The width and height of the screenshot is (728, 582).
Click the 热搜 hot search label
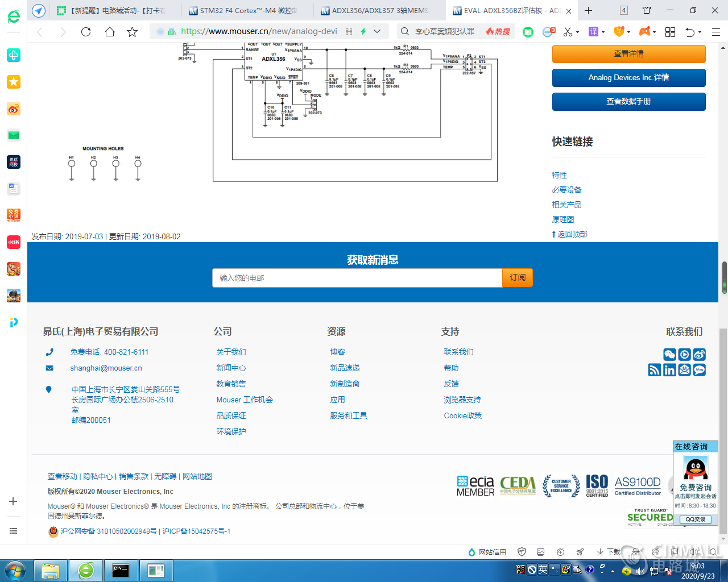(x=498, y=32)
